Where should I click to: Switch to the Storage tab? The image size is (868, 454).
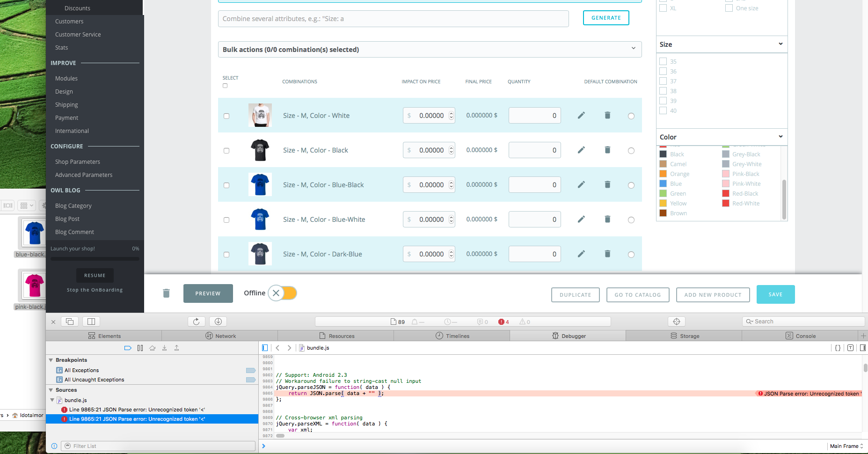pos(684,336)
